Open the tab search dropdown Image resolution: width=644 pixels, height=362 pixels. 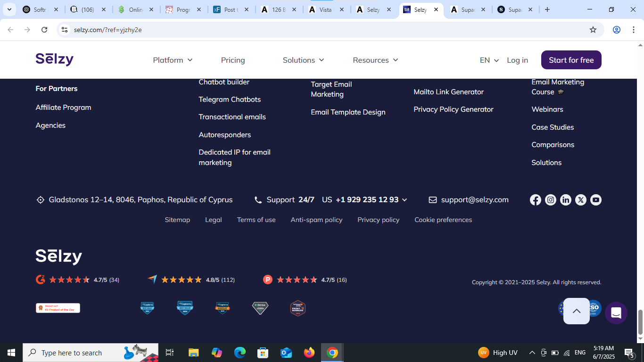[9, 9]
